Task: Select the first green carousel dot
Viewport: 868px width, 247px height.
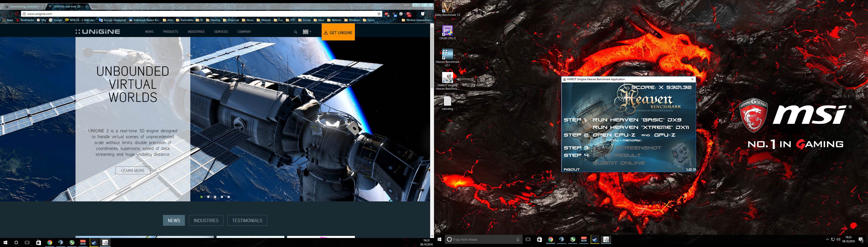Action: [x=201, y=197]
